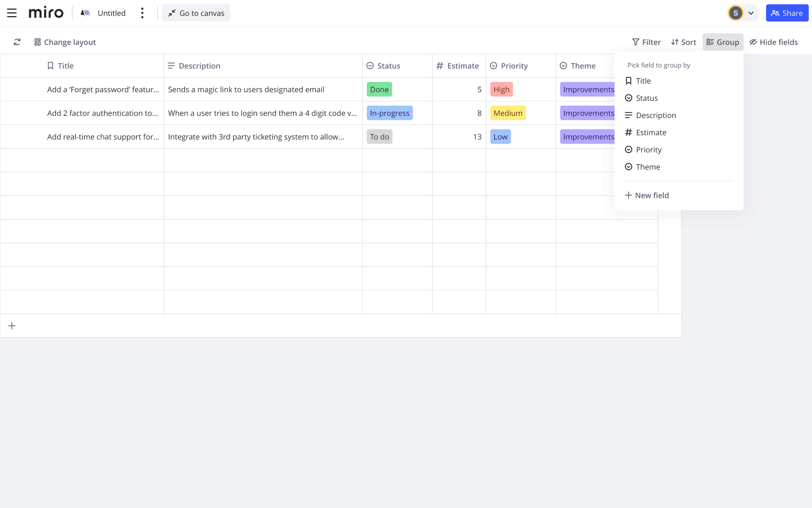This screenshot has height=508, width=812.
Task: Click the Share button
Action: (787, 13)
